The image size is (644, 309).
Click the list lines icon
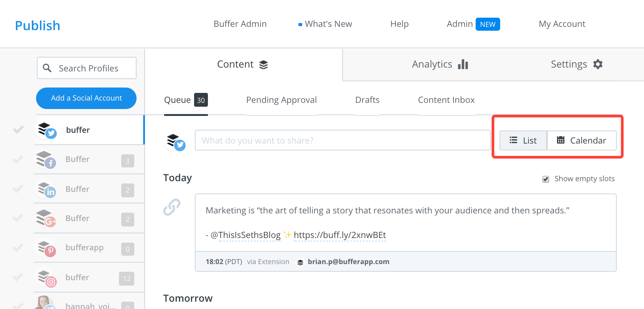coord(513,140)
